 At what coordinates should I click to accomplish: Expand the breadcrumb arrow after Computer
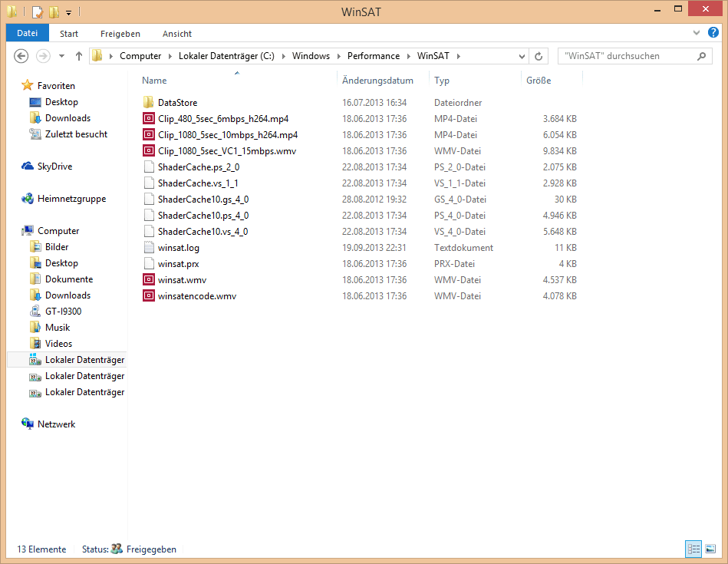pyautogui.click(x=170, y=56)
